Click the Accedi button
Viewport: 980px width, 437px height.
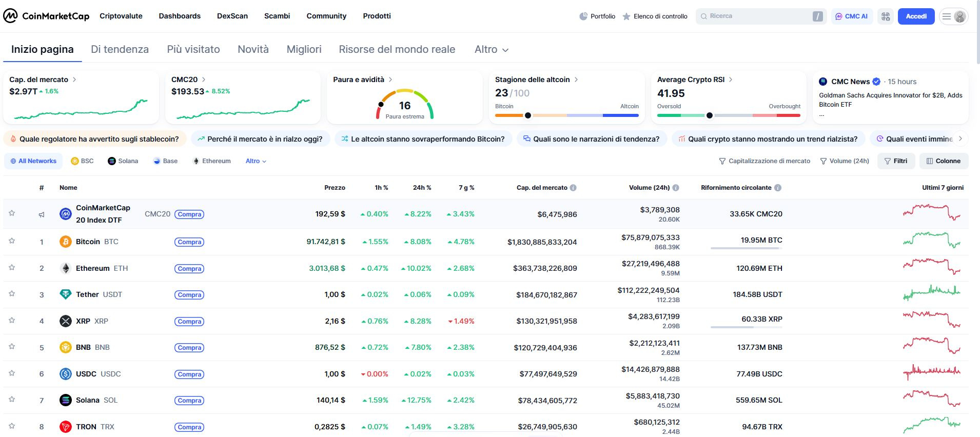(x=916, y=16)
